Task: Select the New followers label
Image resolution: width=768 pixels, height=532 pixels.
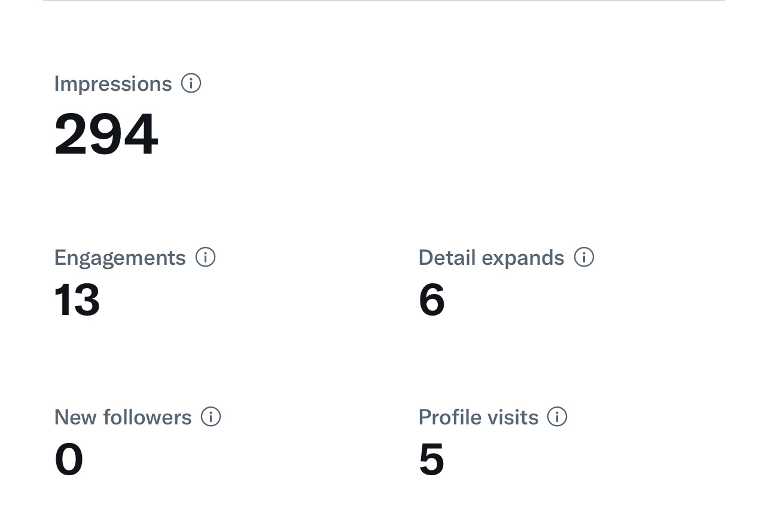Action: pyautogui.click(x=123, y=417)
